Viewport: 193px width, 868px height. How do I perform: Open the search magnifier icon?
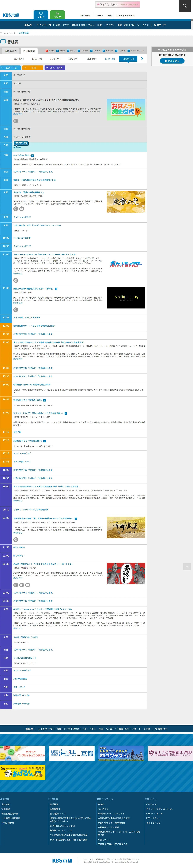(x=185, y=6)
